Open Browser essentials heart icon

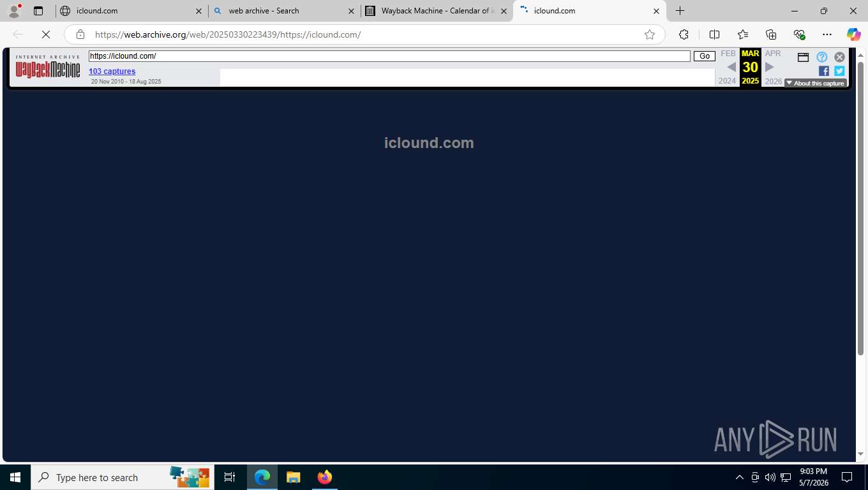pyautogui.click(x=799, y=34)
